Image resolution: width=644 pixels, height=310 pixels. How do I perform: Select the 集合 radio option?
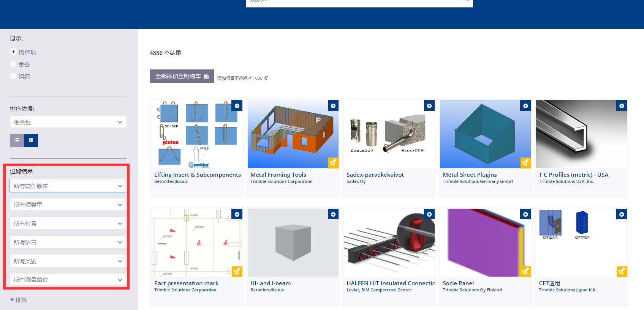click(x=13, y=64)
